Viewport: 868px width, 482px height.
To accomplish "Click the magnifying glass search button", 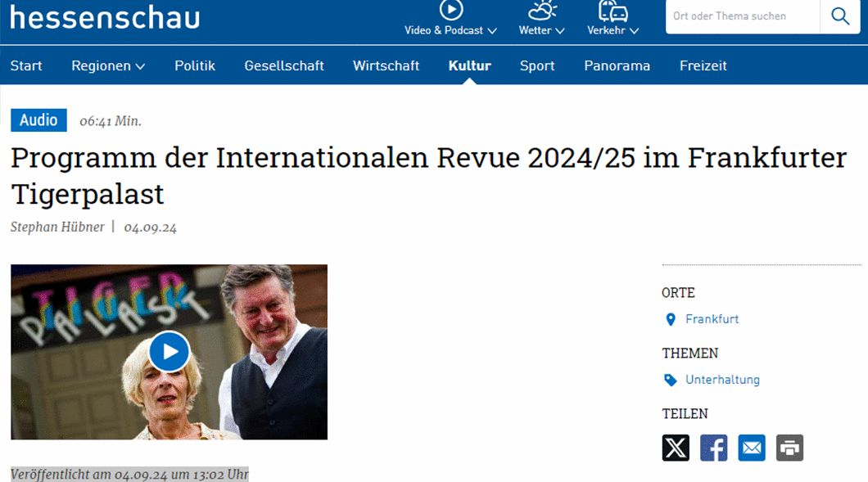I will pyautogui.click(x=840, y=16).
